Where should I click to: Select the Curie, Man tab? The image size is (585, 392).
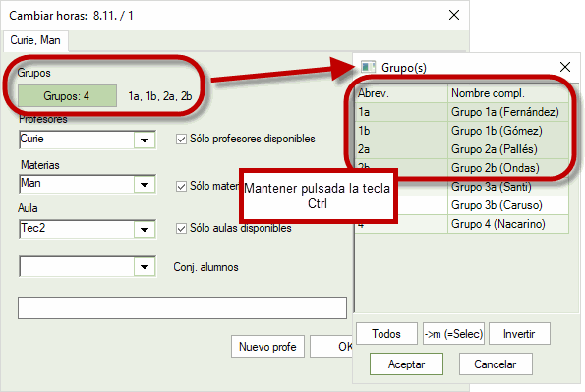click(x=35, y=40)
